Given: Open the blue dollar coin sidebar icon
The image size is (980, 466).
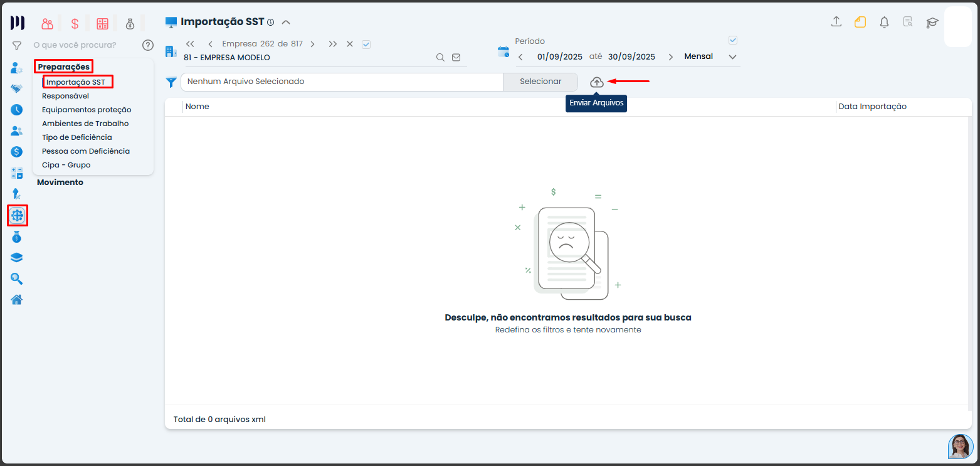Looking at the screenshot, I should (17, 152).
